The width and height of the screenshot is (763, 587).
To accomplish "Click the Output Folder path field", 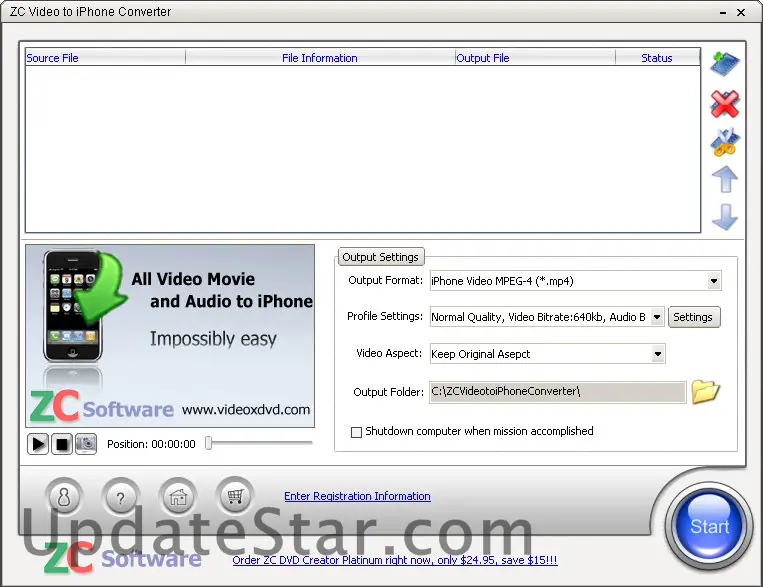I will (558, 392).
